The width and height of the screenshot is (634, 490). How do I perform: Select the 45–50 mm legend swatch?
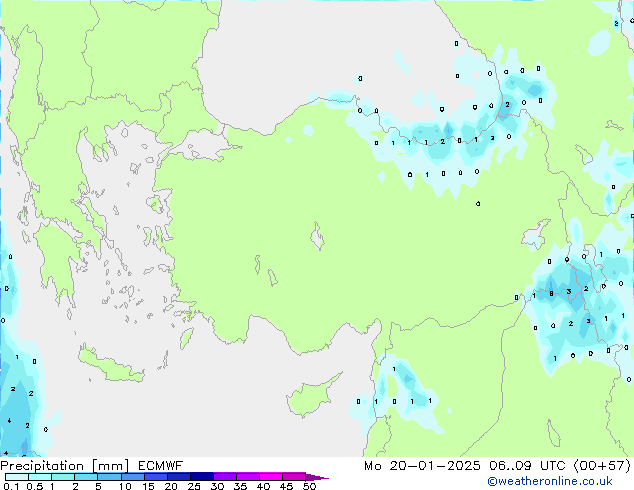(x=294, y=477)
